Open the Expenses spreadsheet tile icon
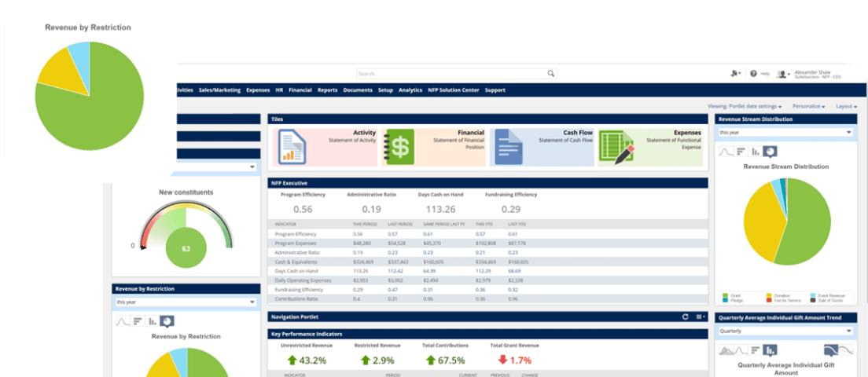This screenshot has height=377, width=868. pos(616,147)
